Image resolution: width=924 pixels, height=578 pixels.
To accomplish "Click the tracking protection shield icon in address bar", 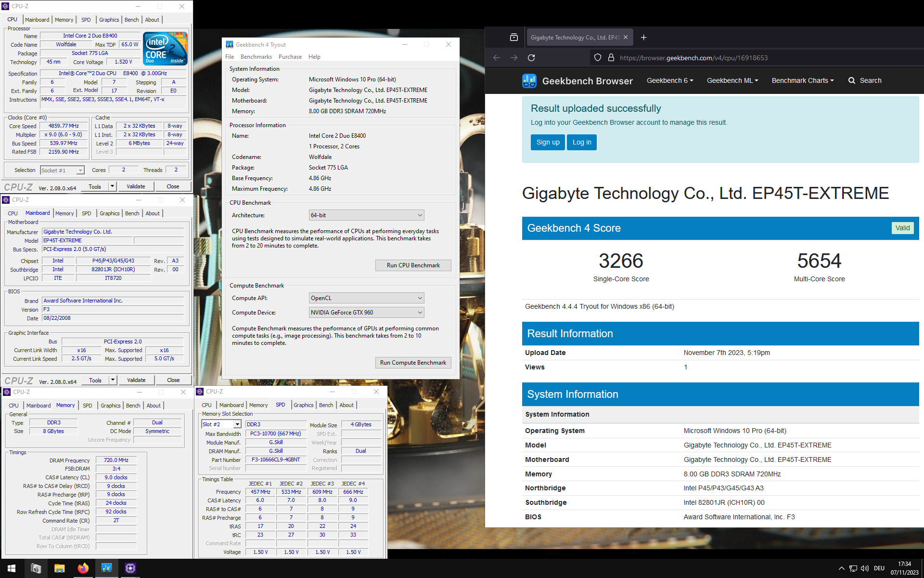I will [x=597, y=58].
